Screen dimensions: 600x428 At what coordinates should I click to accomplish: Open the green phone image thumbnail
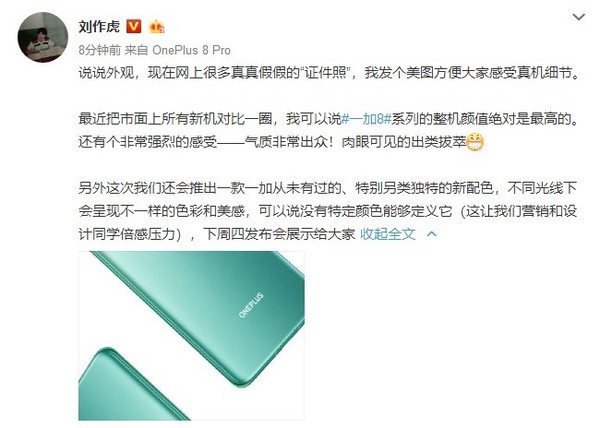191,335
